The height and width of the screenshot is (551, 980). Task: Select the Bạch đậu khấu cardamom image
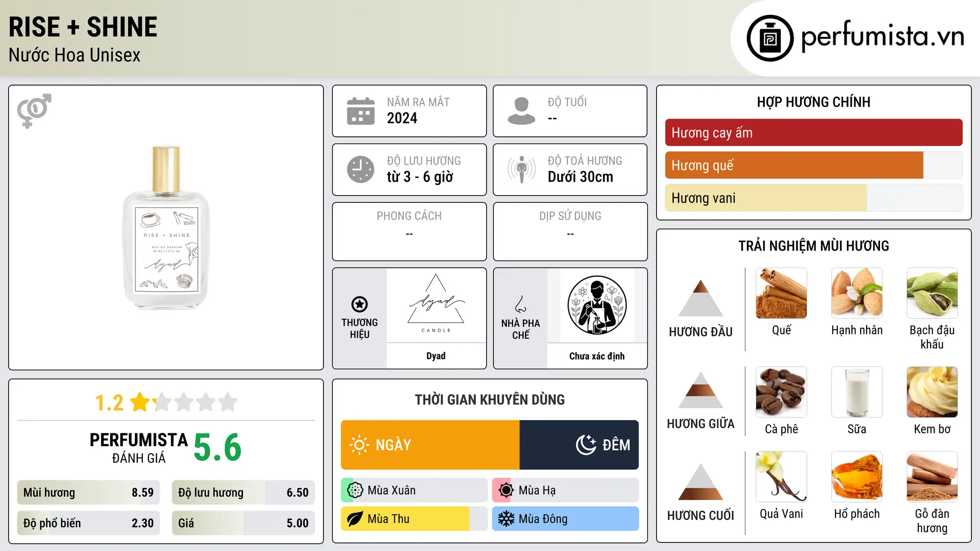pyautogui.click(x=932, y=293)
